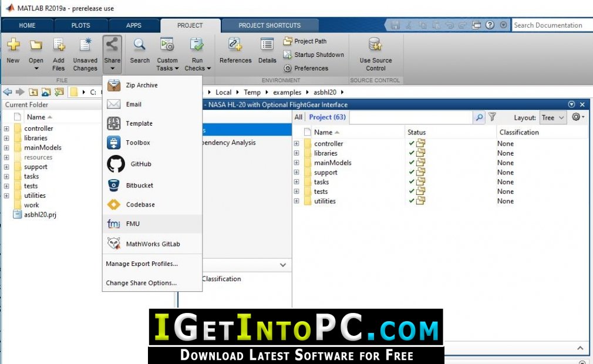Screen dimensions: 593x364
Task: Open the dropdown arrow under Open
Action: 36,69
